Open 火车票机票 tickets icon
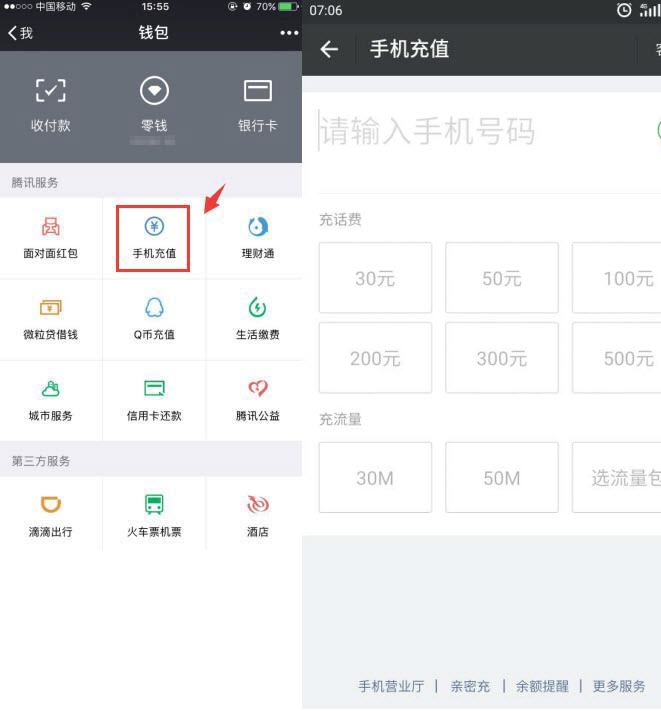The width and height of the screenshot is (661, 711). click(x=154, y=505)
